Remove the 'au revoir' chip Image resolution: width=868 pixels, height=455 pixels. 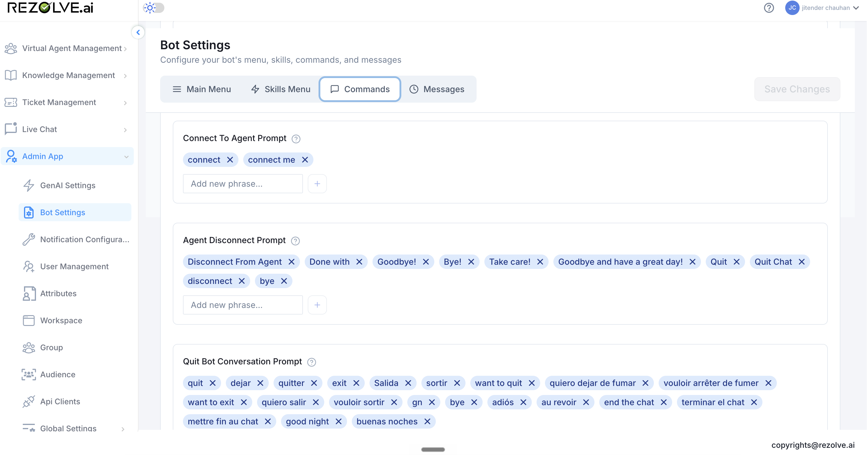tap(586, 402)
